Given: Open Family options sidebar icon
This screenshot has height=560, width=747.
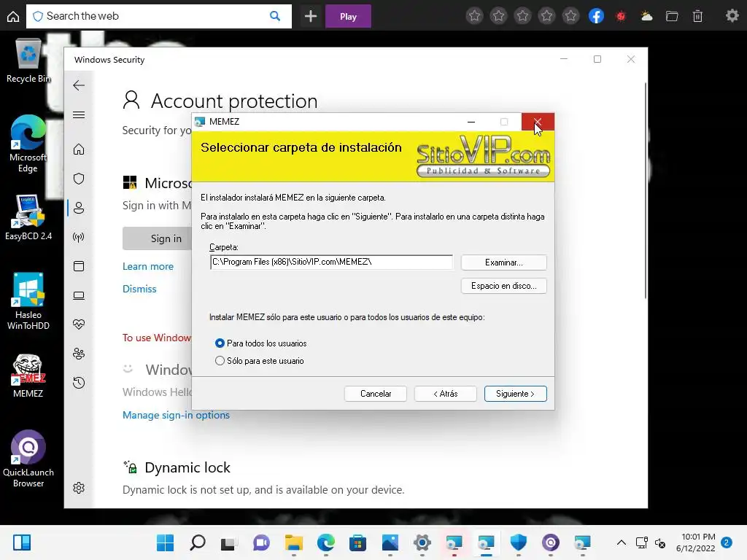Looking at the screenshot, I should pyautogui.click(x=79, y=354).
